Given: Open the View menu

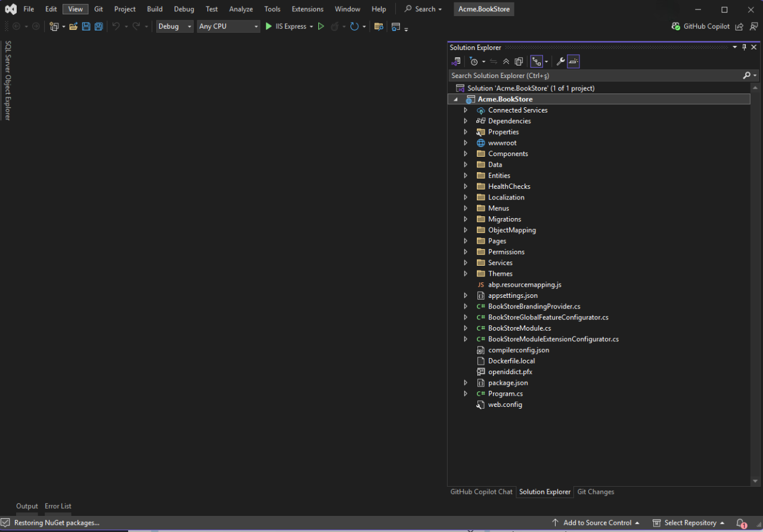Looking at the screenshot, I should (75, 8).
